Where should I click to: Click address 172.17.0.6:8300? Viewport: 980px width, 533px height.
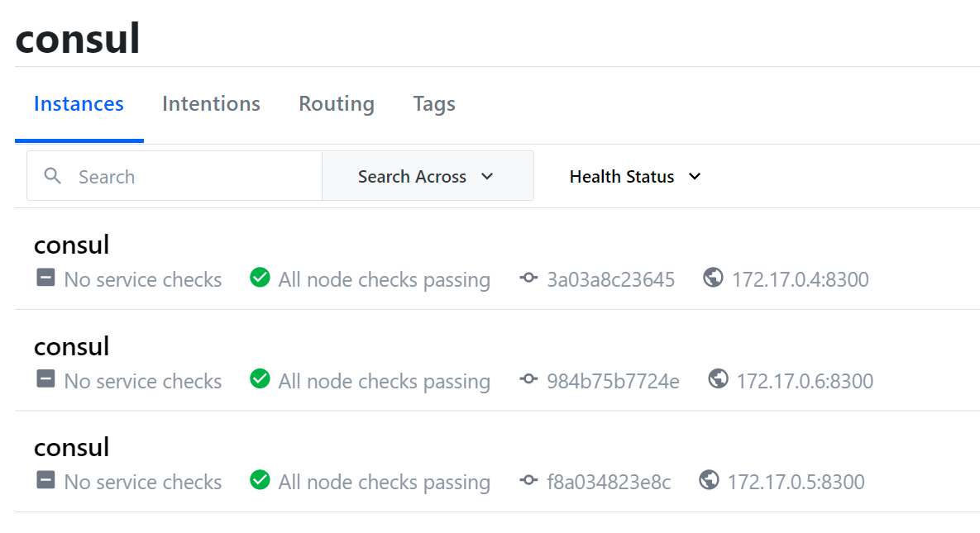[805, 380]
